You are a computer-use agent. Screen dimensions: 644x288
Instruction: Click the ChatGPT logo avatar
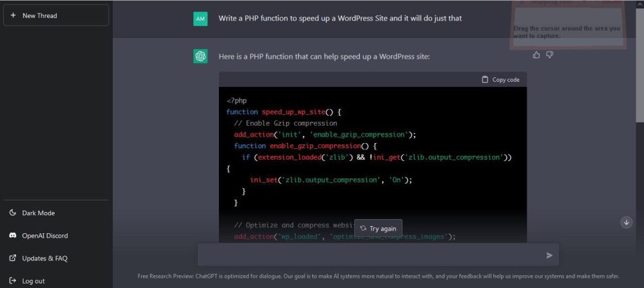point(200,56)
